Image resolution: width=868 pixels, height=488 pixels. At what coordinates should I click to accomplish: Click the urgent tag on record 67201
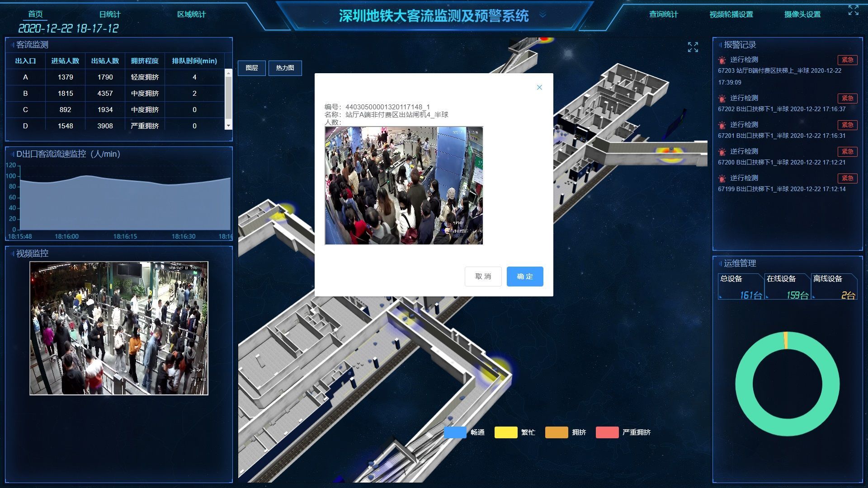pyautogui.click(x=847, y=125)
